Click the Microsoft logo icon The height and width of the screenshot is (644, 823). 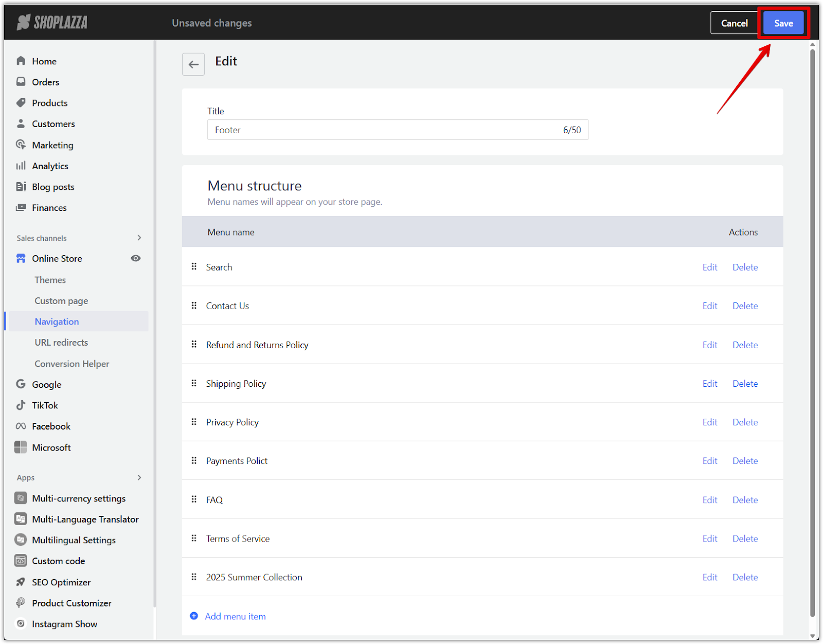[21, 447]
